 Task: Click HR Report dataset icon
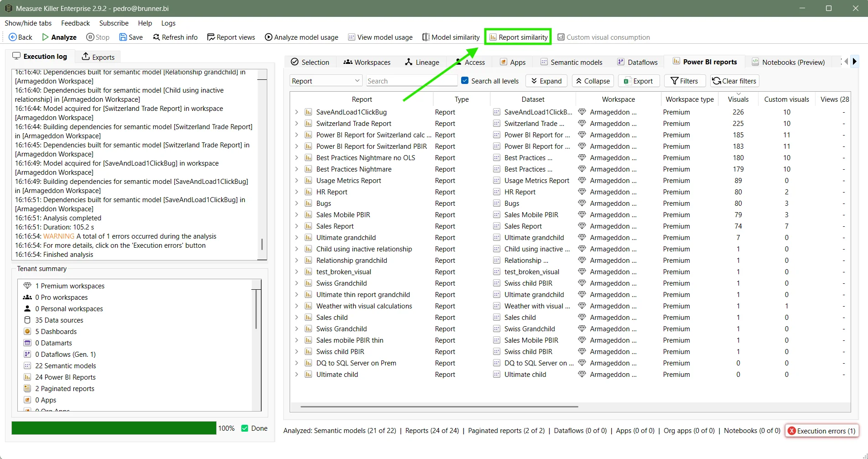point(497,192)
